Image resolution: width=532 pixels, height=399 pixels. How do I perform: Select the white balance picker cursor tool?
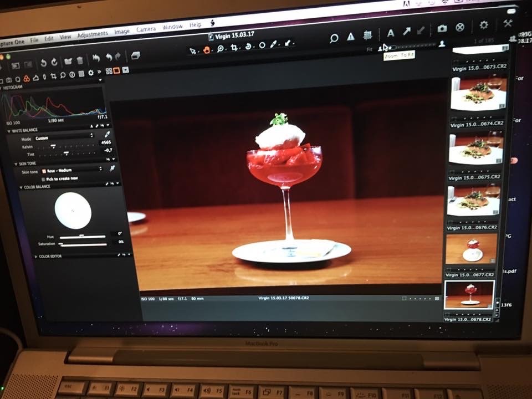pyautogui.click(x=274, y=44)
